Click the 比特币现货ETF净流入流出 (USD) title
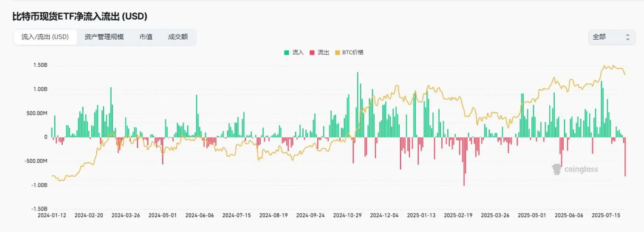Viewport: 644px width, 232px height. 80,16
